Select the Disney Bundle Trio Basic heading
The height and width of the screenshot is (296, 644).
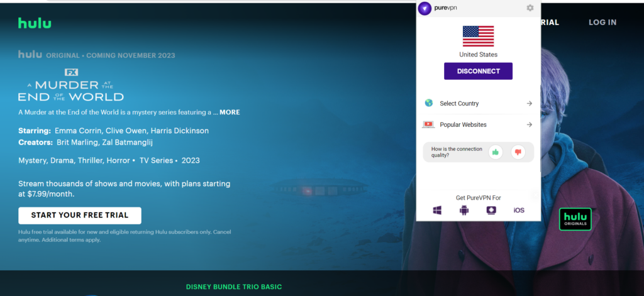click(x=234, y=287)
